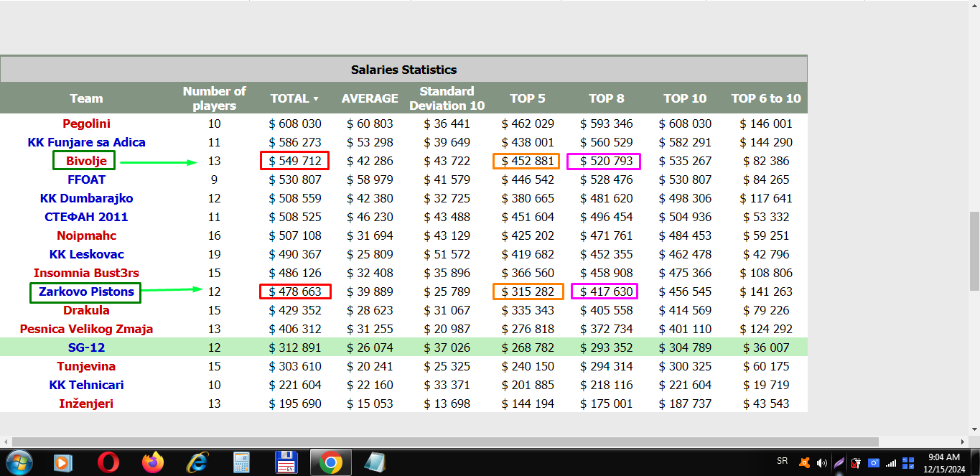Click the vertical scrollbar down arrow
The height and width of the screenshot is (476, 980).
pyautogui.click(x=974, y=429)
